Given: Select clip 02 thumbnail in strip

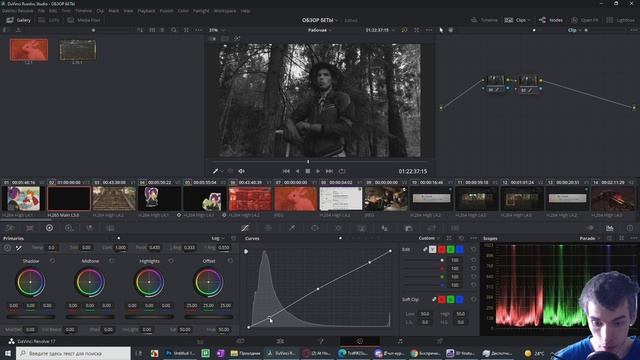Looking at the screenshot, I should (69, 199).
